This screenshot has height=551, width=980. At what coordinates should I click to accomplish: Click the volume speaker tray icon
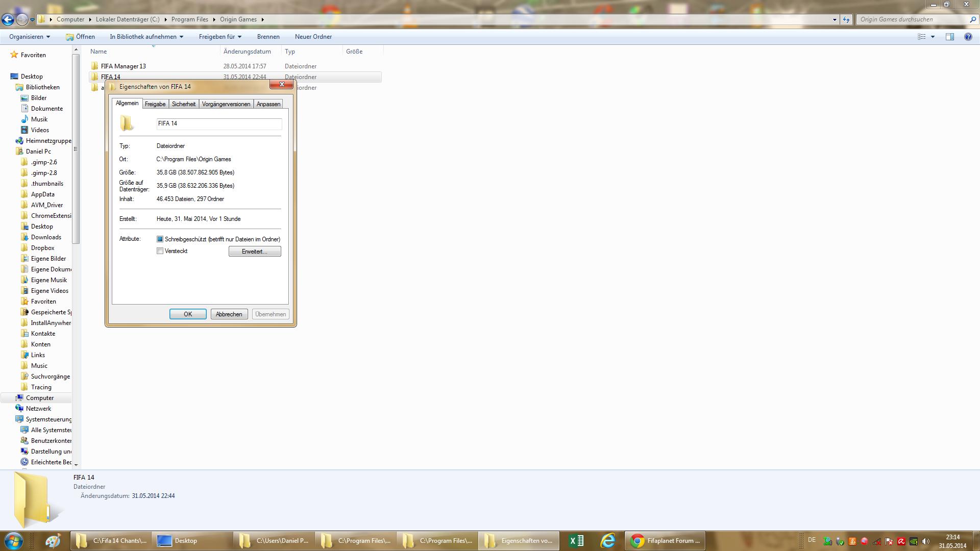[x=926, y=541]
